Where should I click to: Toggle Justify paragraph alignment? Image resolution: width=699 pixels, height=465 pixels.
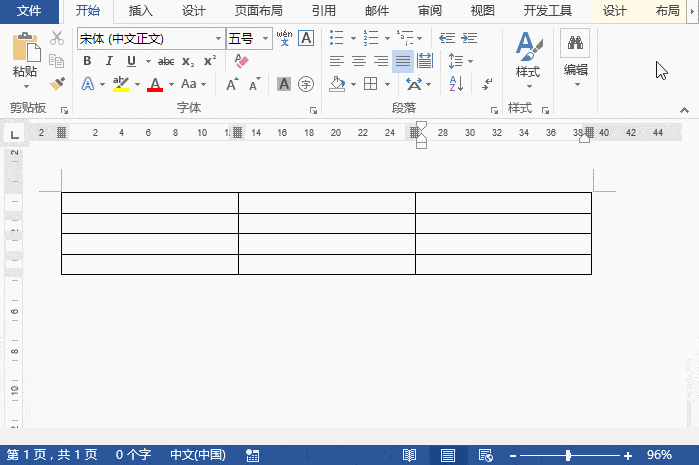coord(402,61)
